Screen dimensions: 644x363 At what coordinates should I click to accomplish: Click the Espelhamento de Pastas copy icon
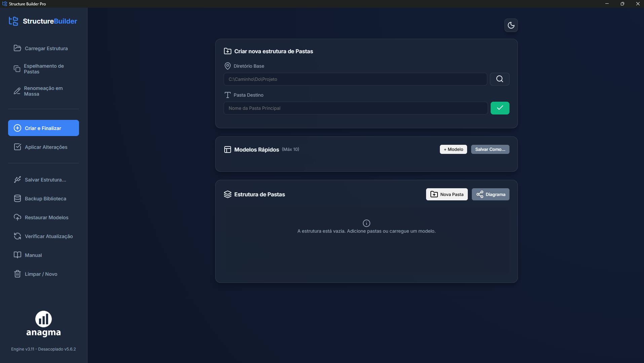[x=17, y=69]
